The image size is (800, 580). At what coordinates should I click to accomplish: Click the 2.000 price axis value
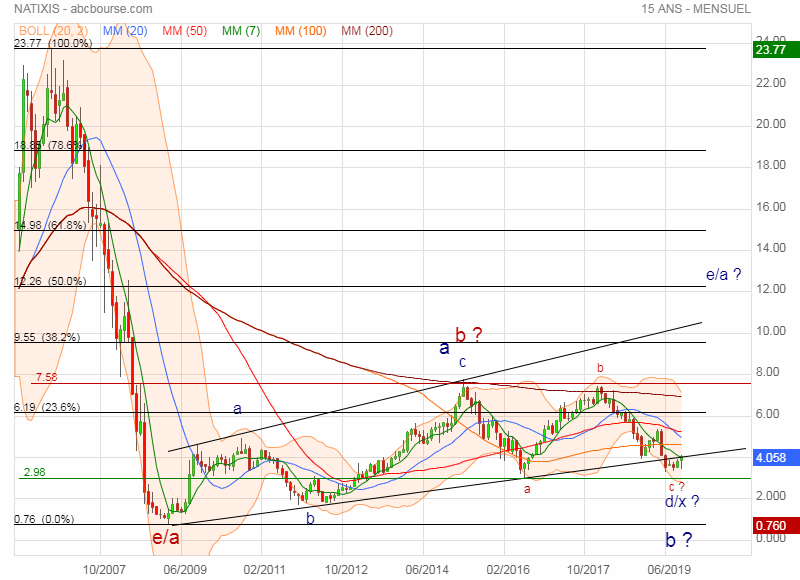771,496
